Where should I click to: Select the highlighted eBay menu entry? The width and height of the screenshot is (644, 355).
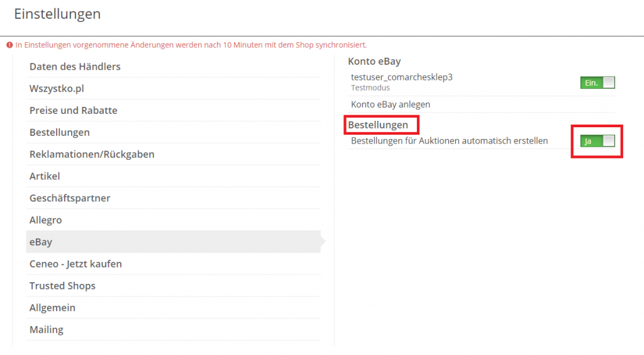pyautogui.click(x=174, y=242)
